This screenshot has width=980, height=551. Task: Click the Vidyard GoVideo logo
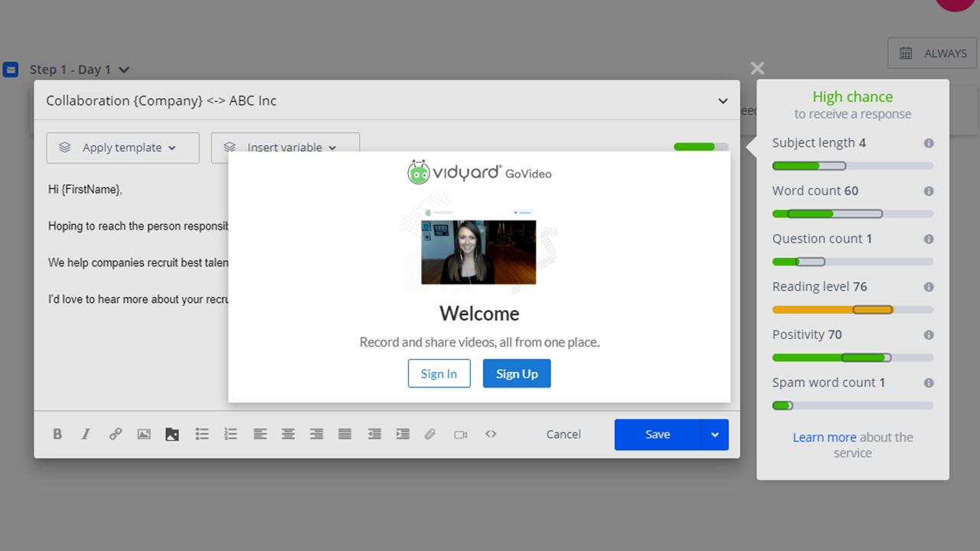click(x=479, y=172)
